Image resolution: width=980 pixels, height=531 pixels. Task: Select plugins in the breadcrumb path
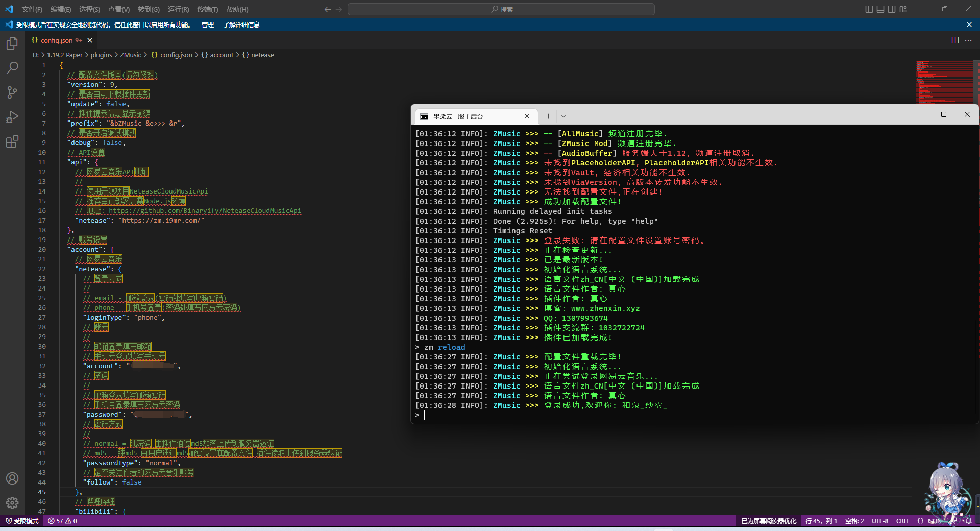101,55
